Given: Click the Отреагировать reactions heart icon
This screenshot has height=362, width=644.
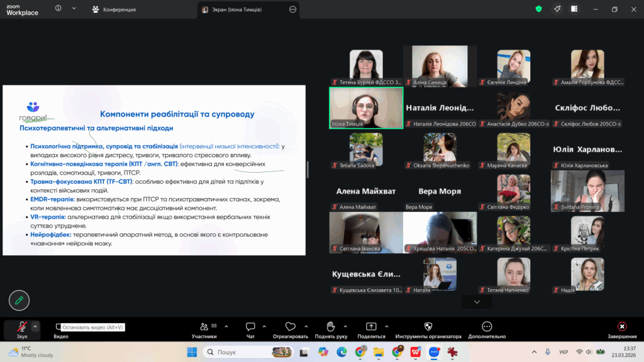Looking at the screenshot, I should 290,327.
